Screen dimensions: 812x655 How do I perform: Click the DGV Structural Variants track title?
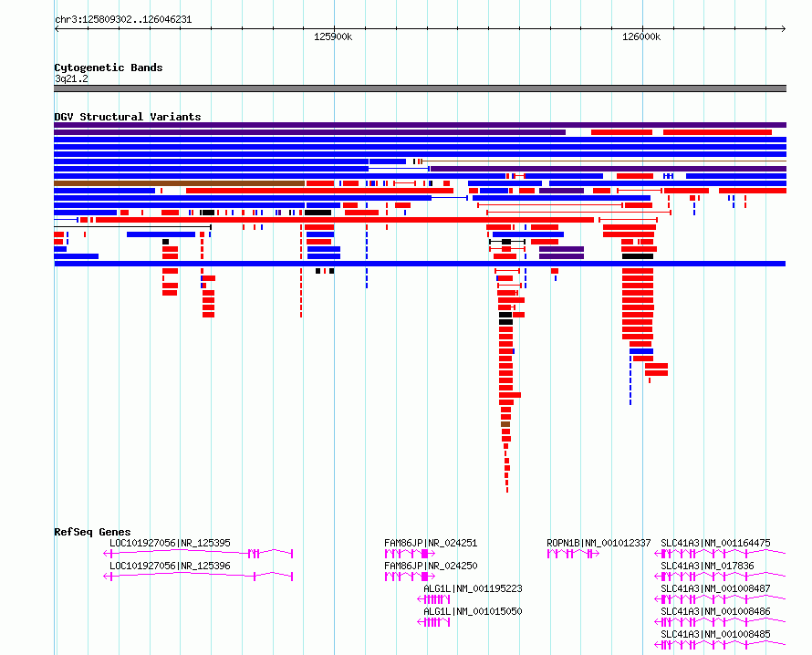[128, 117]
